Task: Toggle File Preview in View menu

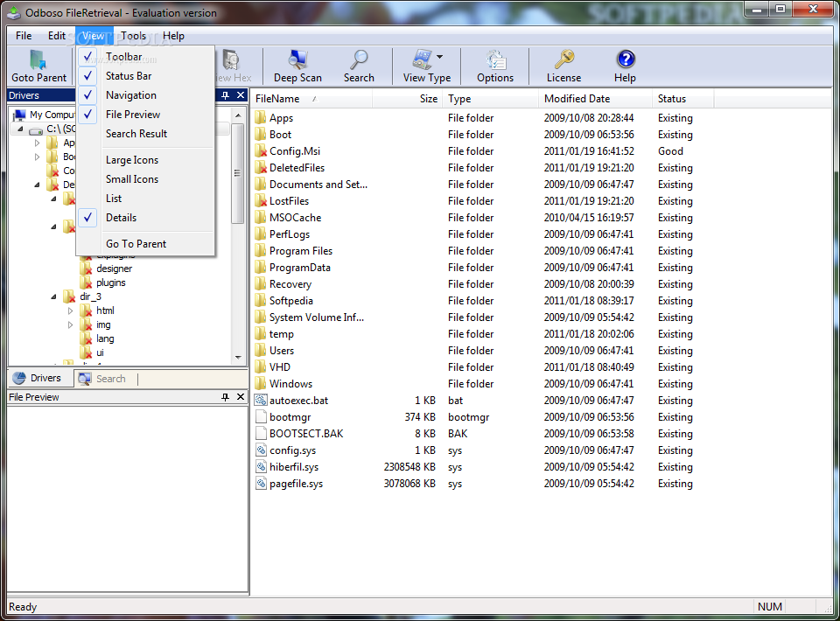Action: tap(145, 114)
